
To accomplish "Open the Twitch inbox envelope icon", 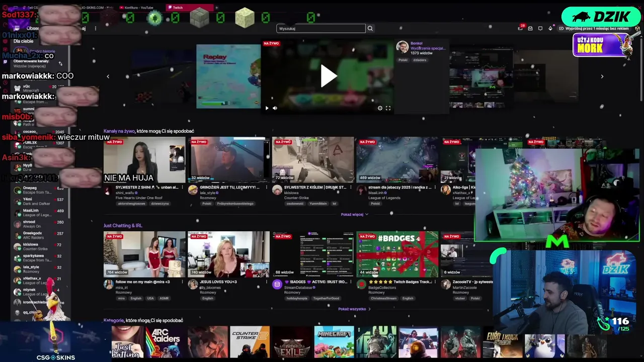I will 530,29.
